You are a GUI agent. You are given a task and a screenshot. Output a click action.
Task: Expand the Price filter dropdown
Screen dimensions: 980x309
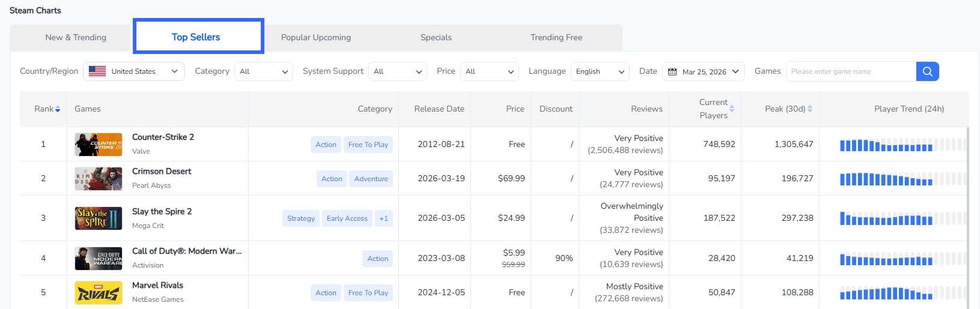pos(489,71)
